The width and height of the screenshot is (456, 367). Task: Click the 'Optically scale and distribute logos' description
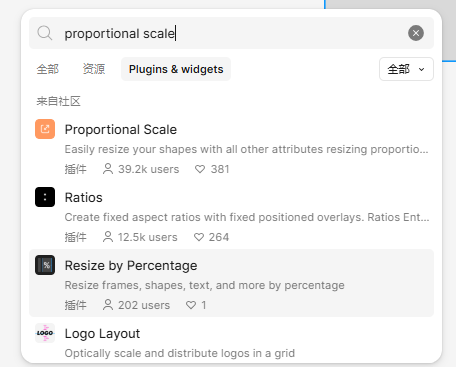click(180, 353)
